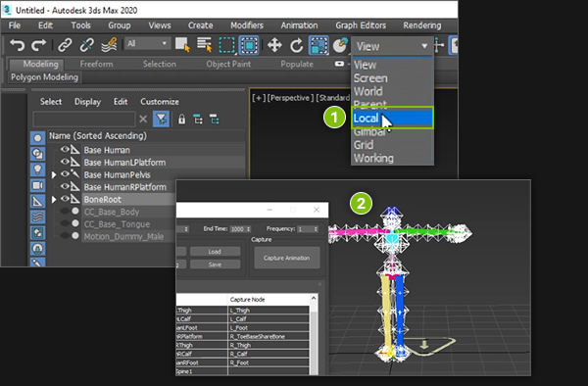Select Local in coordinate system list

coord(392,118)
